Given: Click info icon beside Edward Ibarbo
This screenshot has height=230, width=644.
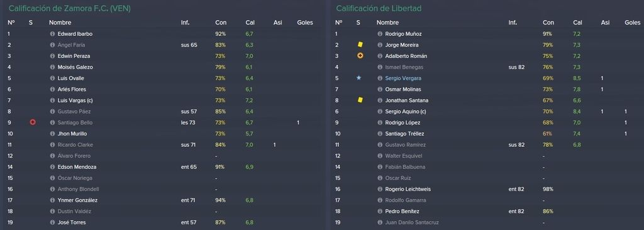Looking at the screenshot, I should (52, 34).
